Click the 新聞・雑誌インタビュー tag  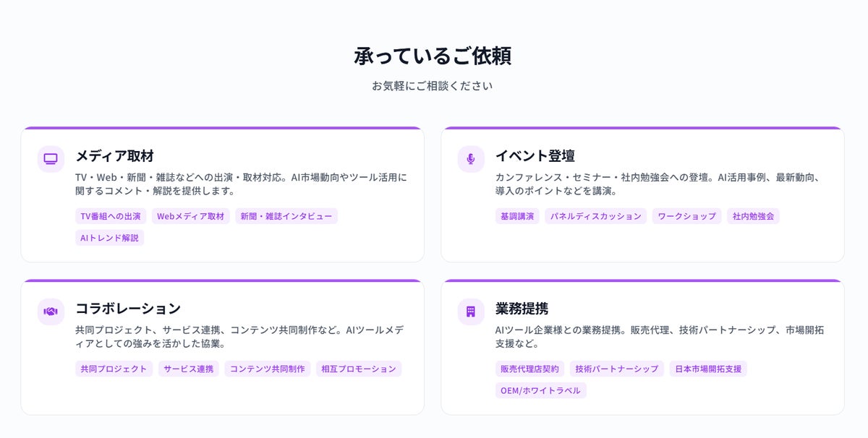click(x=286, y=216)
